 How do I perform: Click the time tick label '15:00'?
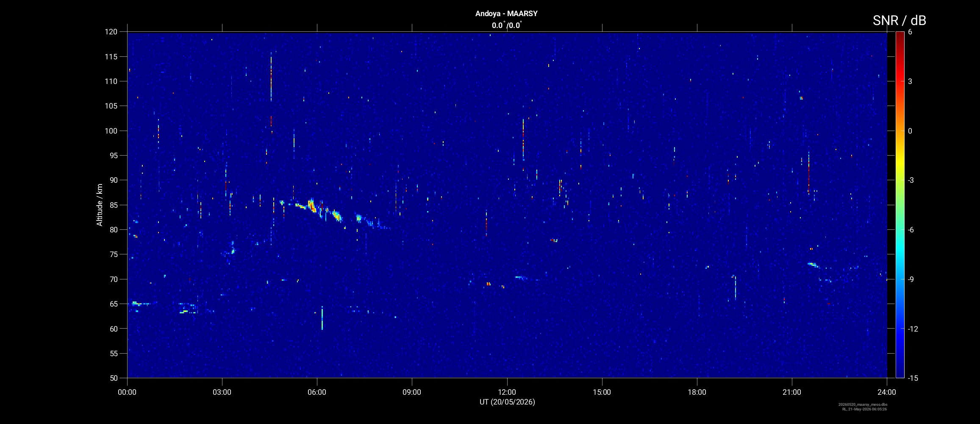(x=602, y=392)
